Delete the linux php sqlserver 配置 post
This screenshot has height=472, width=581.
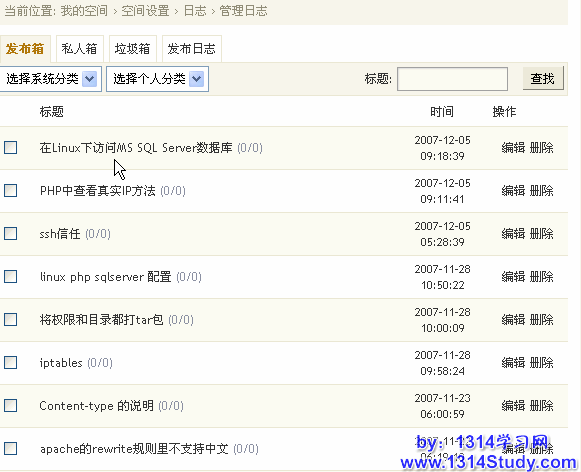[541, 277]
